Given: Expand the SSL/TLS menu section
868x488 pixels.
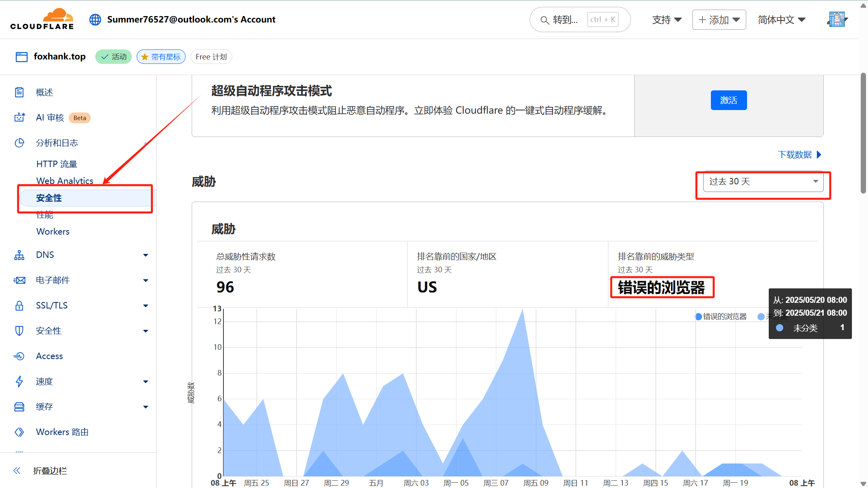Looking at the screenshot, I should [x=146, y=306].
